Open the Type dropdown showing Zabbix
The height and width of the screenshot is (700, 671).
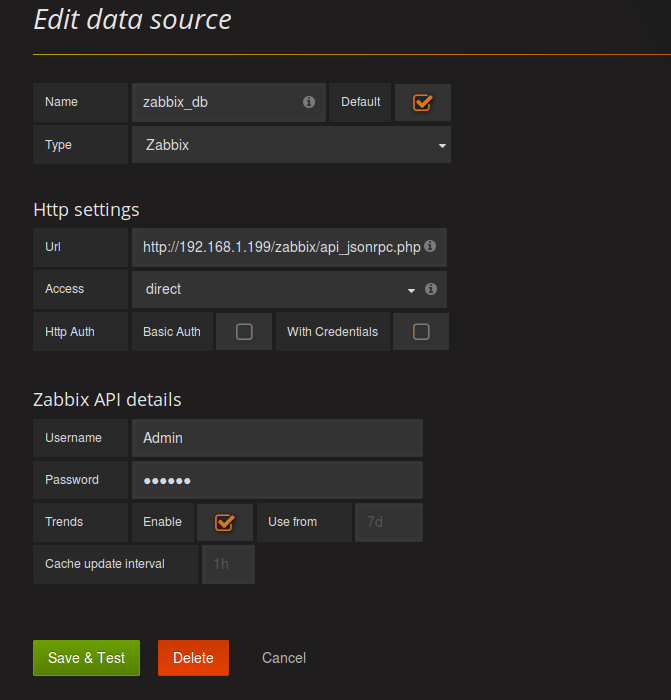coord(291,145)
